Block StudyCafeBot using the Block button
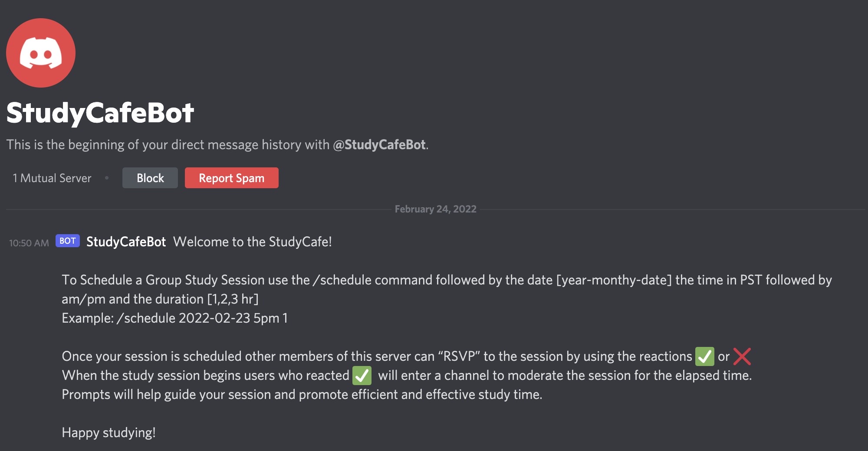Image resolution: width=868 pixels, height=451 pixels. (x=150, y=178)
